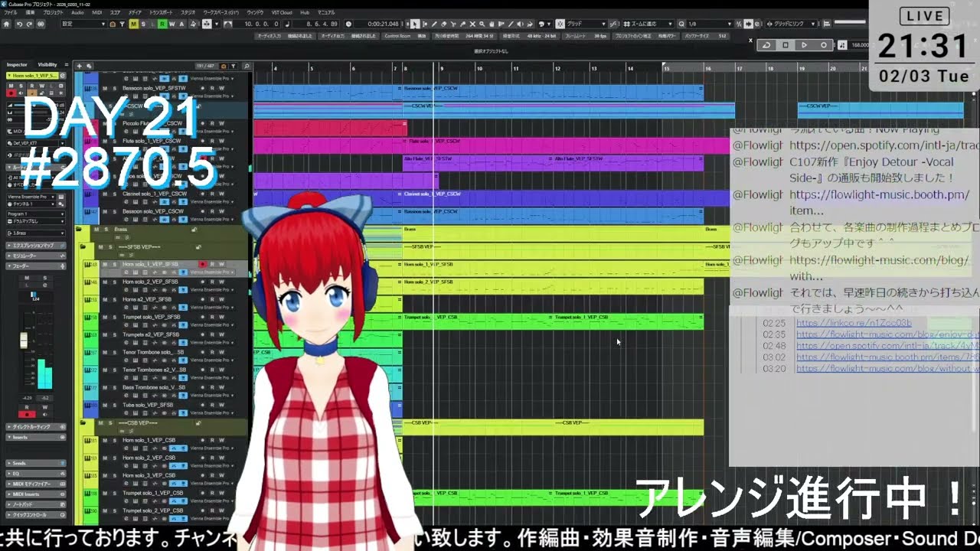Select the Object Selection arrow tool
This screenshot has width=980, height=551.
click(x=415, y=24)
